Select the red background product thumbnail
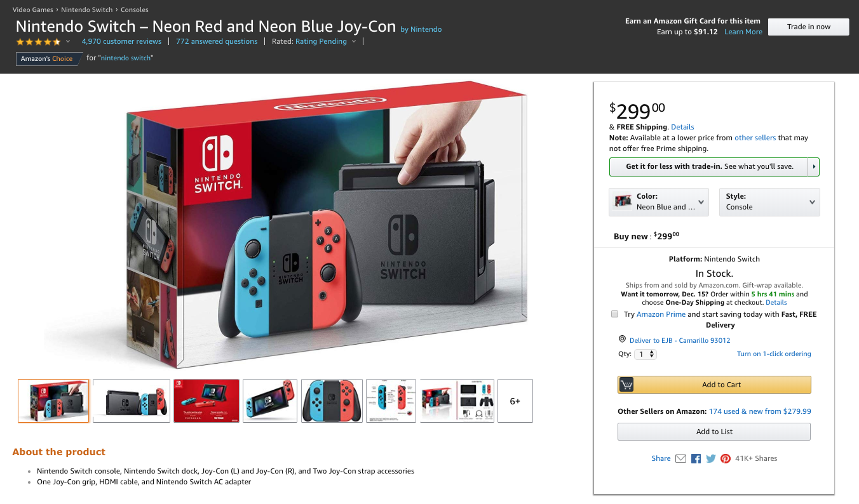The height and width of the screenshot is (504, 859). pos(206,401)
